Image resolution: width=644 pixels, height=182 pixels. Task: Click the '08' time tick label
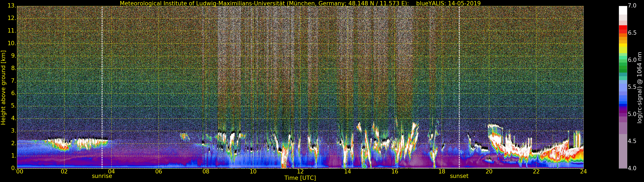[206, 171]
